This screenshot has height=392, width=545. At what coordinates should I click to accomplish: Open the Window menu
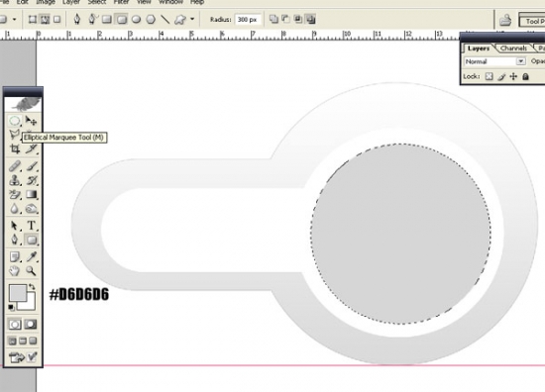pos(171,2)
